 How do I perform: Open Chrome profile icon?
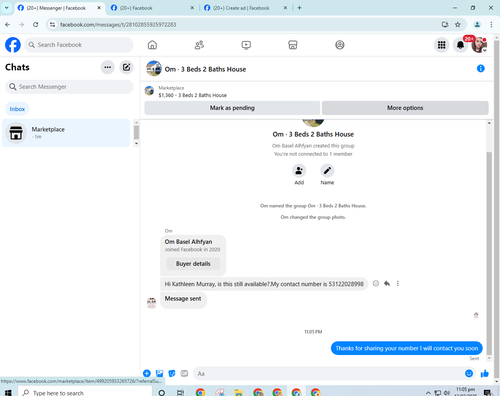pos(477,24)
